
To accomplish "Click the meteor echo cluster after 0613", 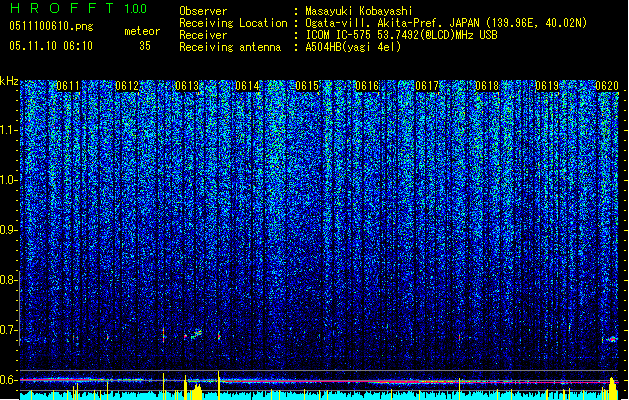I will click(196, 334).
